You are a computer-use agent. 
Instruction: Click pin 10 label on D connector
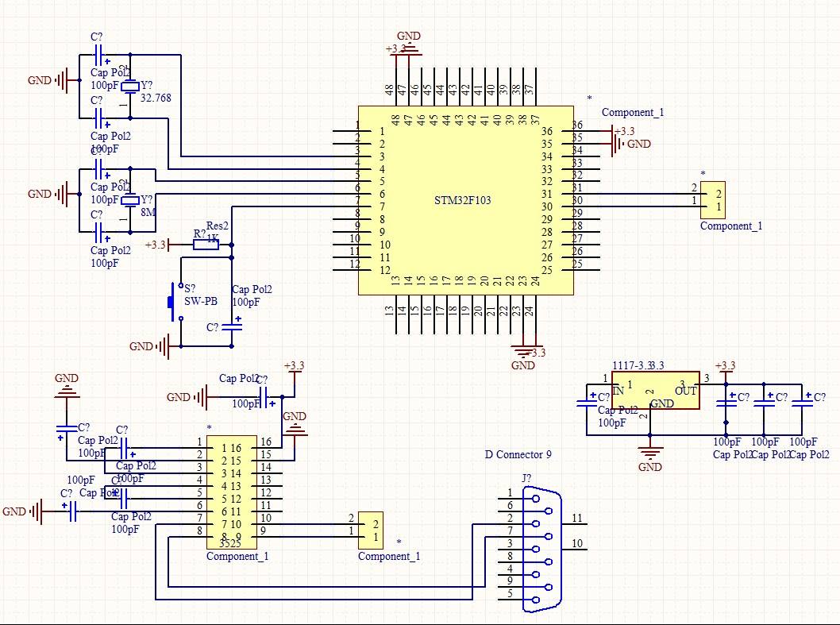point(577,543)
